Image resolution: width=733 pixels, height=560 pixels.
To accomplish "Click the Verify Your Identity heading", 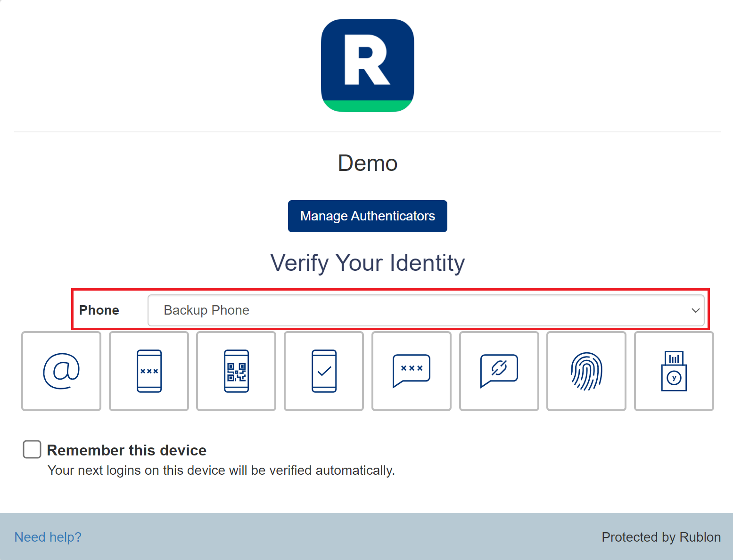I will pyautogui.click(x=368, y=263).
